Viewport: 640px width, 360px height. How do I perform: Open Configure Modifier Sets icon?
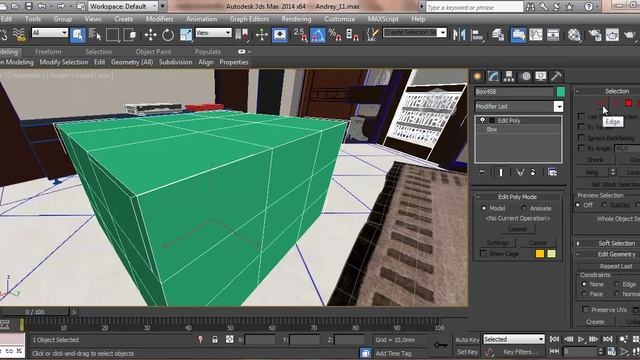click(x=553, y=172)
